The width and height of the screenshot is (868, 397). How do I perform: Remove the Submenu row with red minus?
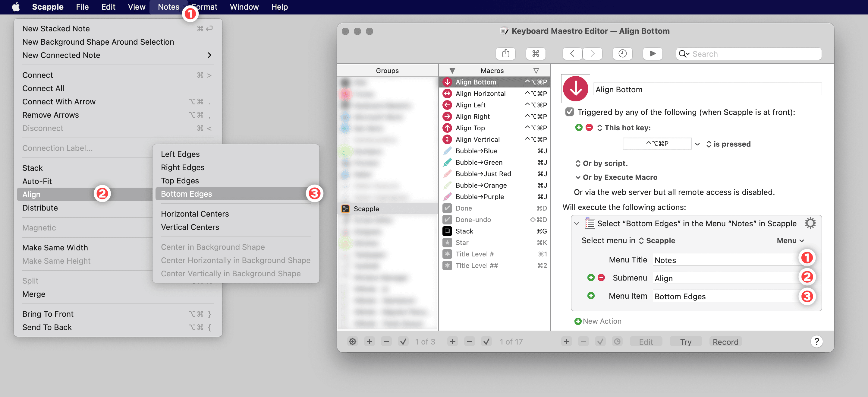click(x=601, y=278)
